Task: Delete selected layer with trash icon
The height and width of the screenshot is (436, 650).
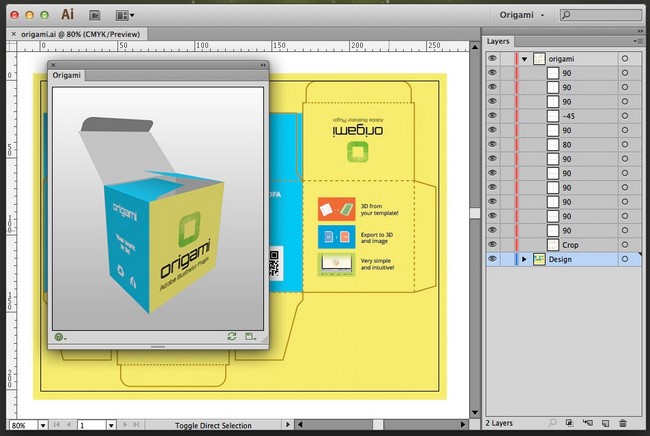Action: click(623, 423)
